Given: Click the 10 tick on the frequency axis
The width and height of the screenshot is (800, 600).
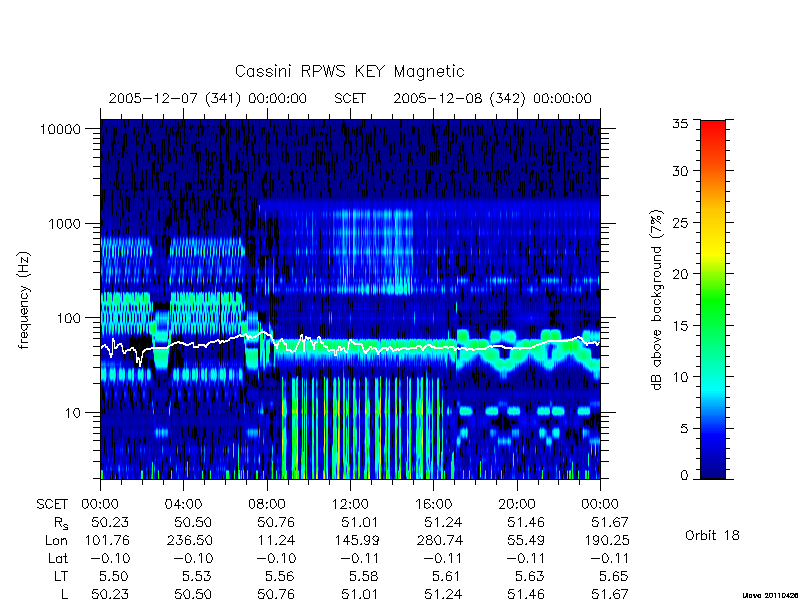Looking at the screenshot, I should (x=73, y=412).
